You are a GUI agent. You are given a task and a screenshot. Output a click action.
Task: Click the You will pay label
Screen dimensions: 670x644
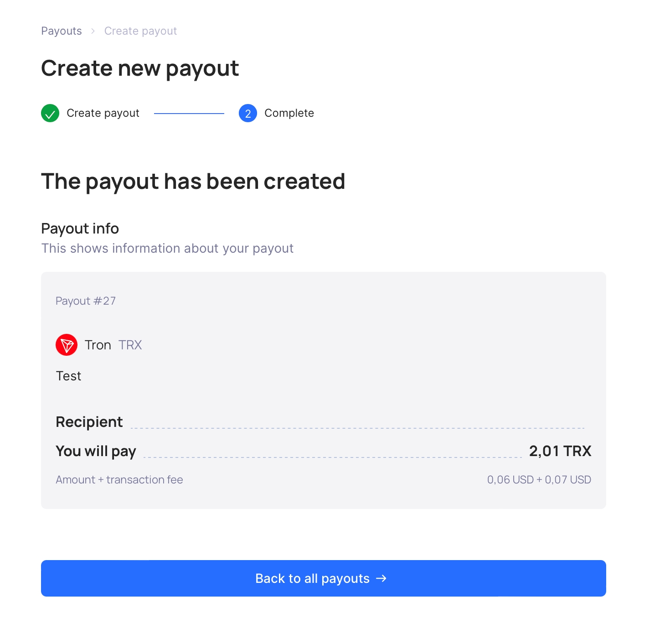96,451
